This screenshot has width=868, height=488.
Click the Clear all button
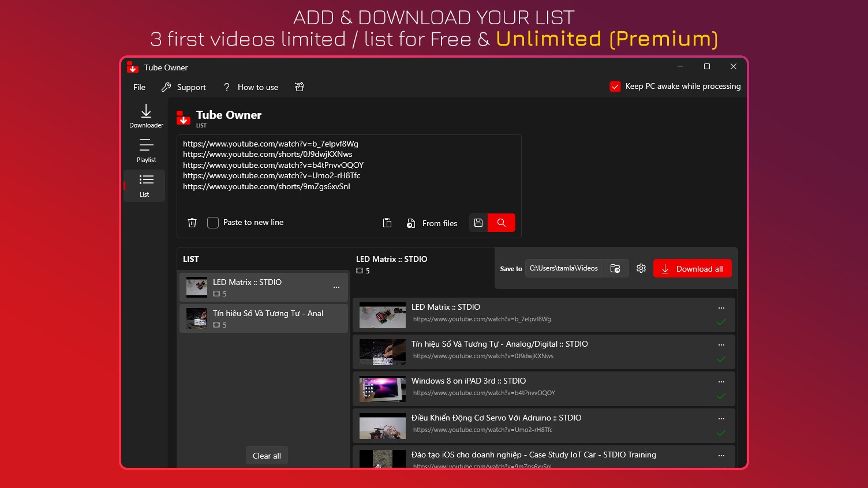click(x=267, y=455)
